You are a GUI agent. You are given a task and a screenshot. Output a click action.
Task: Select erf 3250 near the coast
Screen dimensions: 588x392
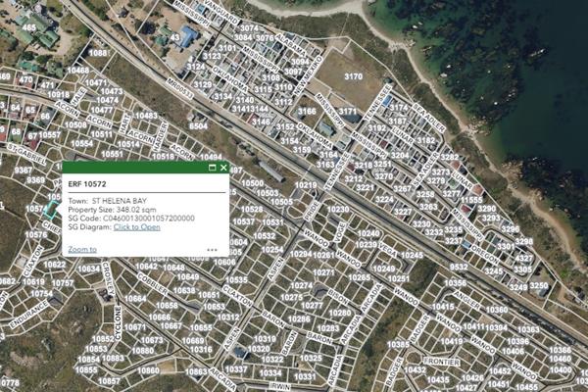pos(539,286)
